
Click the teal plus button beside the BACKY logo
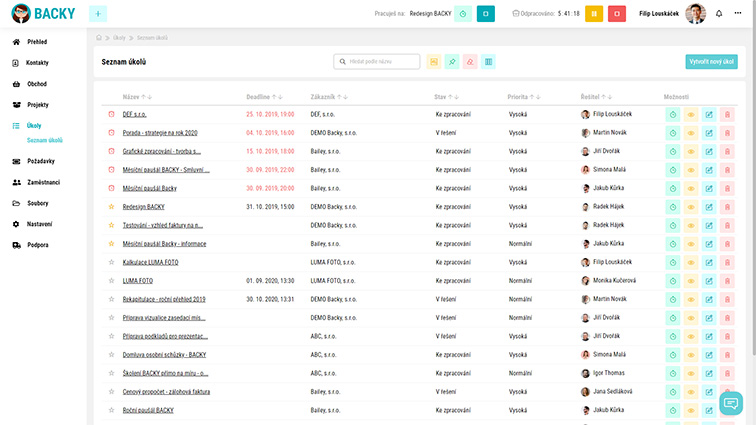98,14
